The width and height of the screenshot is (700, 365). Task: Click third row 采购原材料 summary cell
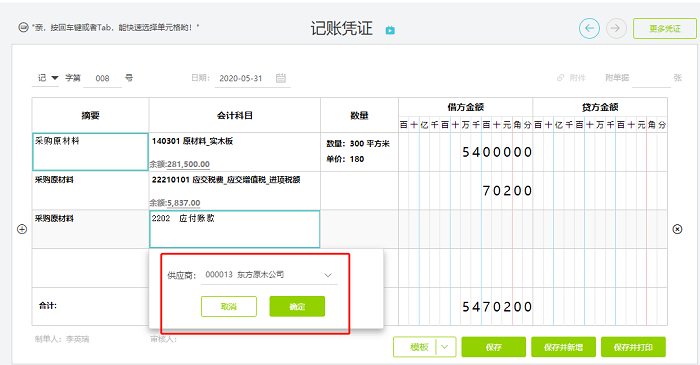point(90,229)
